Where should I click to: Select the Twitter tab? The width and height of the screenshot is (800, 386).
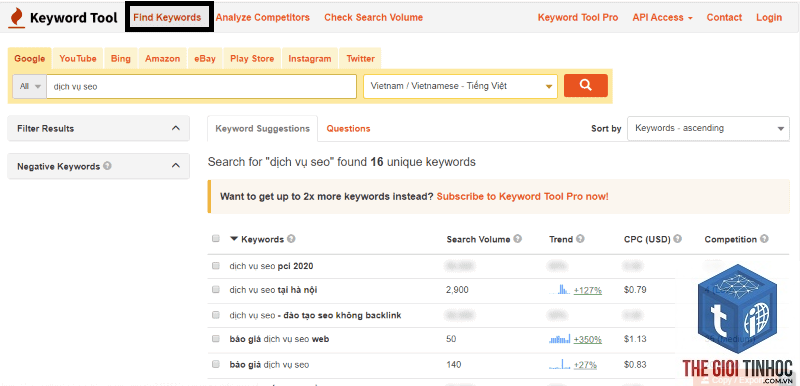[x=361, y=59]
